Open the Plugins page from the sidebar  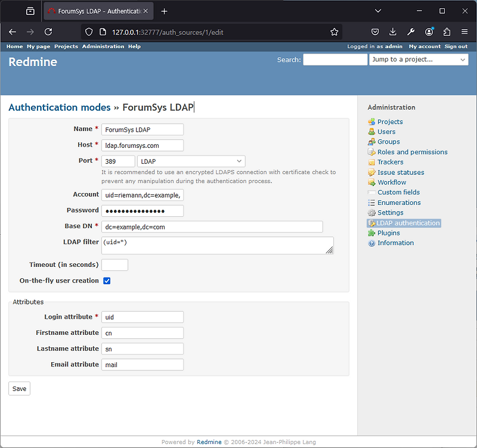coord(371,233)
